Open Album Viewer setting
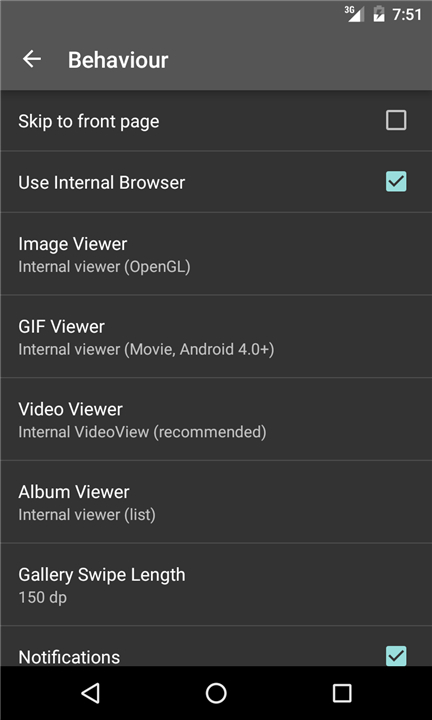The height and width of the screenshot is (720, 432). [216, 501]
